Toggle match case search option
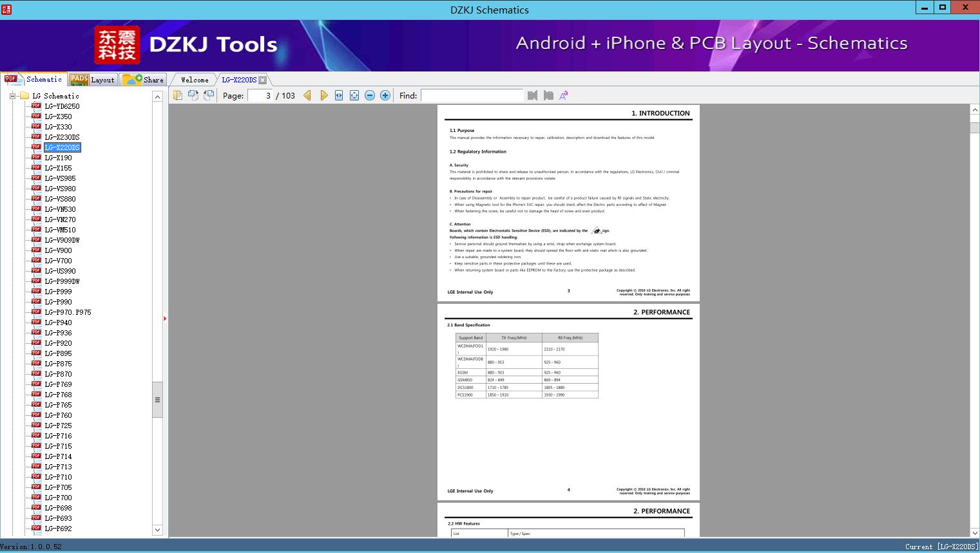Viewport: 980px width, 553px height. [564, 95]
